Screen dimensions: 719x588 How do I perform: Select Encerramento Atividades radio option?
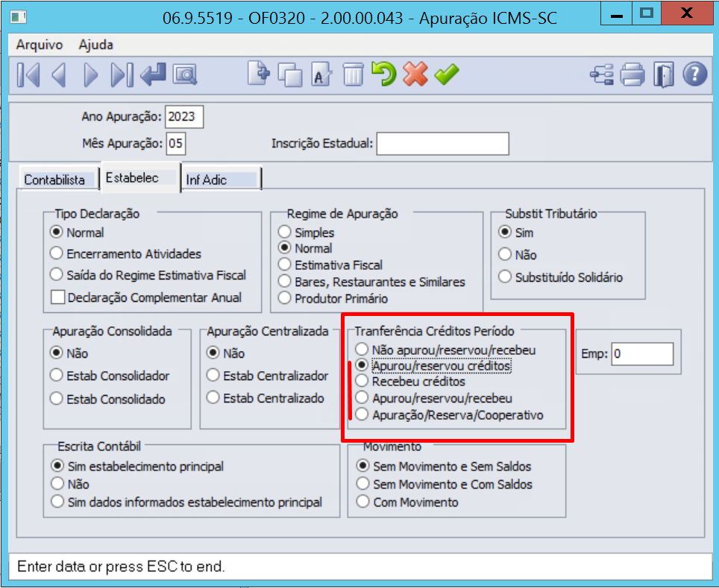(x=57, y=253)
